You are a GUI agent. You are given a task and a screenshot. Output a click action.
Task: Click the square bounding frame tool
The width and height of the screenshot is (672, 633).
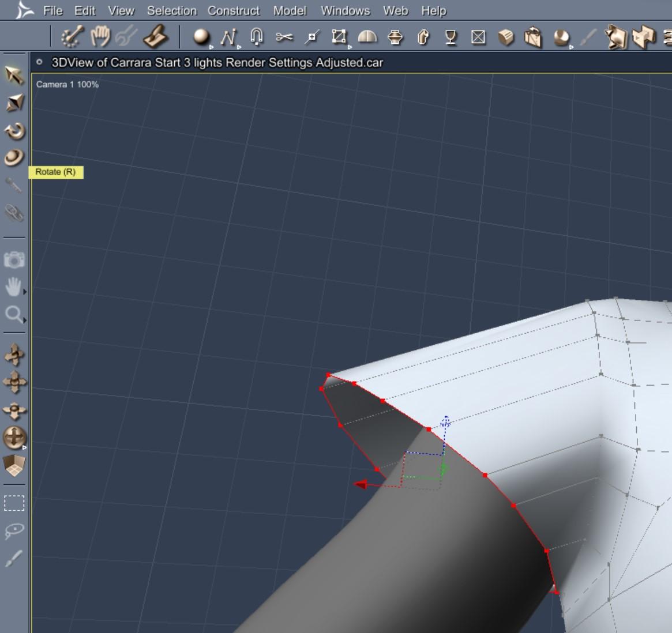coord(339,37)
